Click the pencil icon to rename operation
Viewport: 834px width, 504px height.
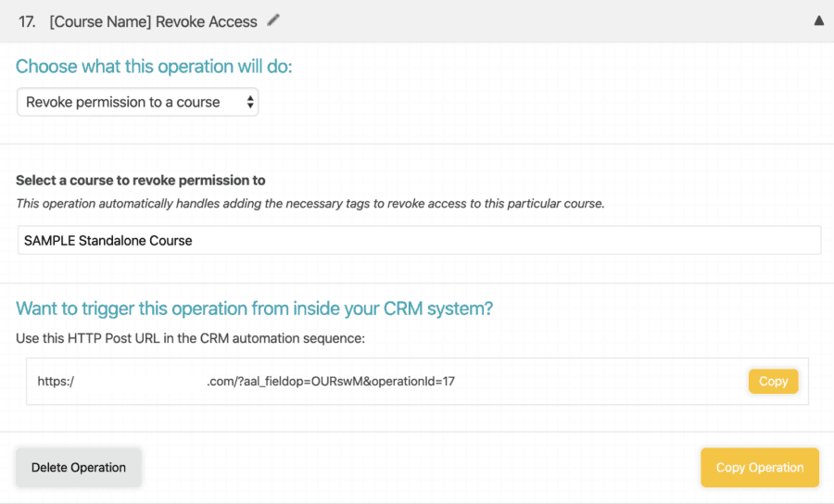click(272, 20)
